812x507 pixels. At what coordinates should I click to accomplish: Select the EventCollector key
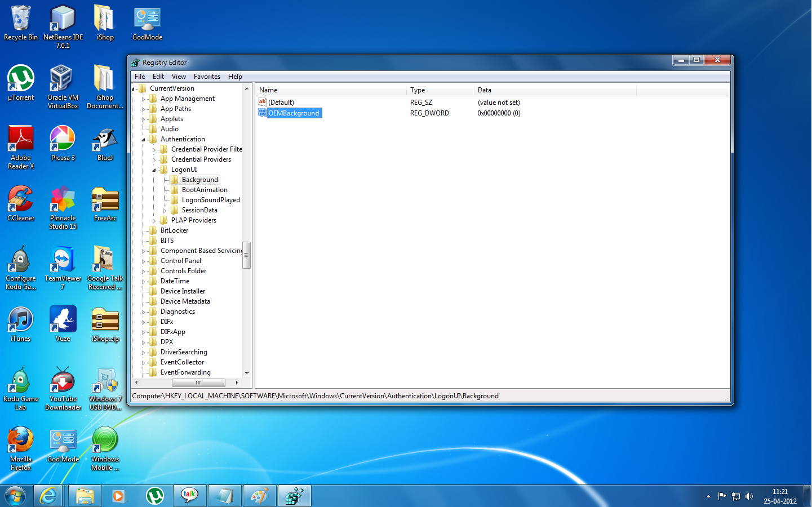click(182, 362)
